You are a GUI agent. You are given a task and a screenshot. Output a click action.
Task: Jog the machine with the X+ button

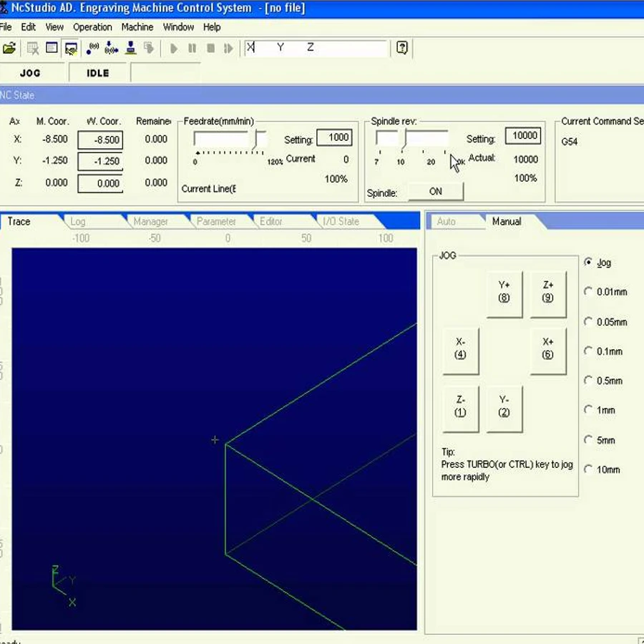tap(547, 351)
